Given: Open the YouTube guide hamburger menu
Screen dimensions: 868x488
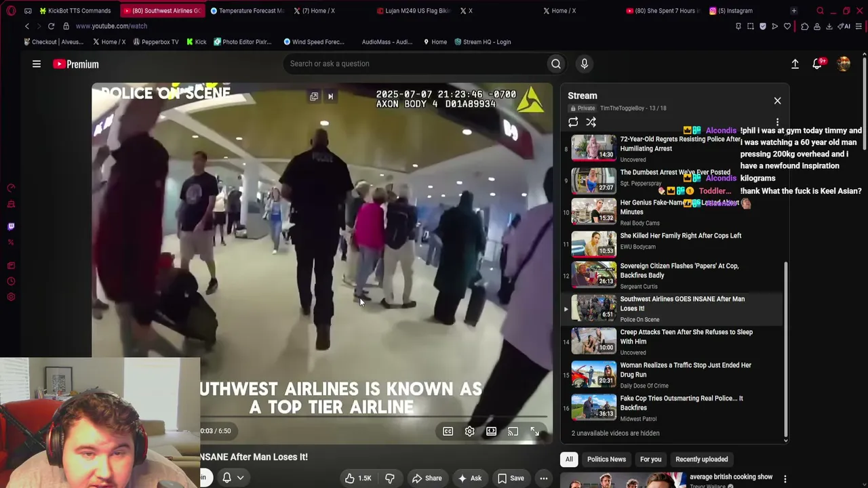Looking at the screenshot, I should pos(37,64).
